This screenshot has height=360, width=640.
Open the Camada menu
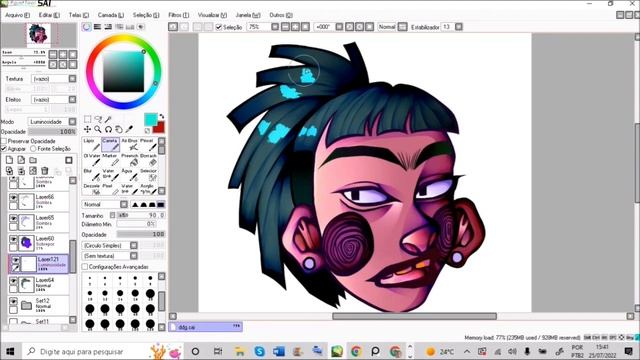click(111, 15)
